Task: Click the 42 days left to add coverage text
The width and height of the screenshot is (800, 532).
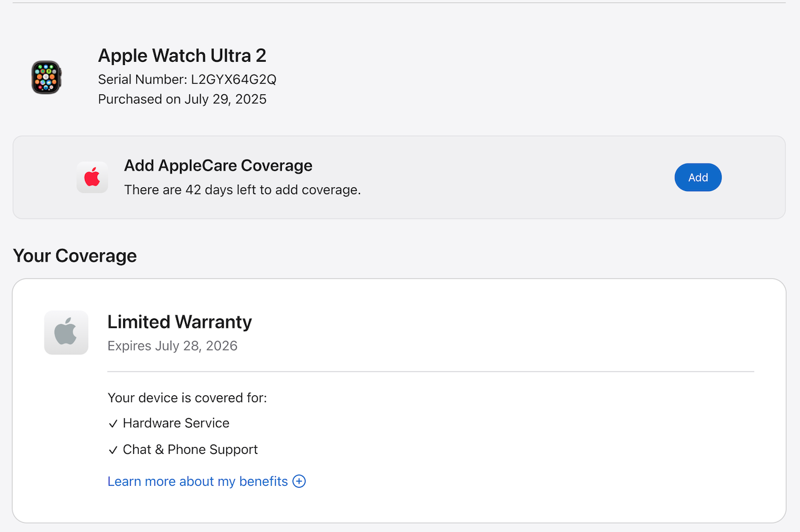Action: [242, 190]
